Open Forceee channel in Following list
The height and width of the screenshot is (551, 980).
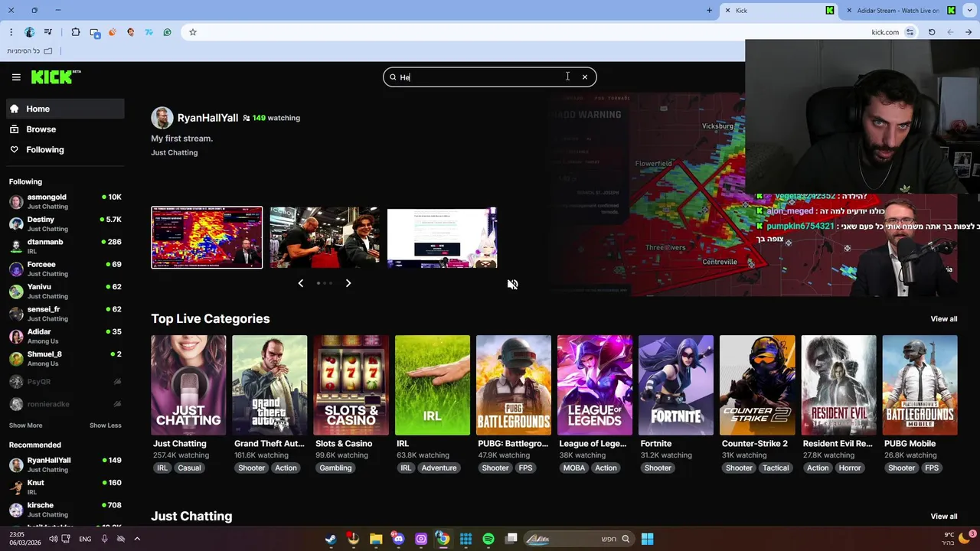66,269
